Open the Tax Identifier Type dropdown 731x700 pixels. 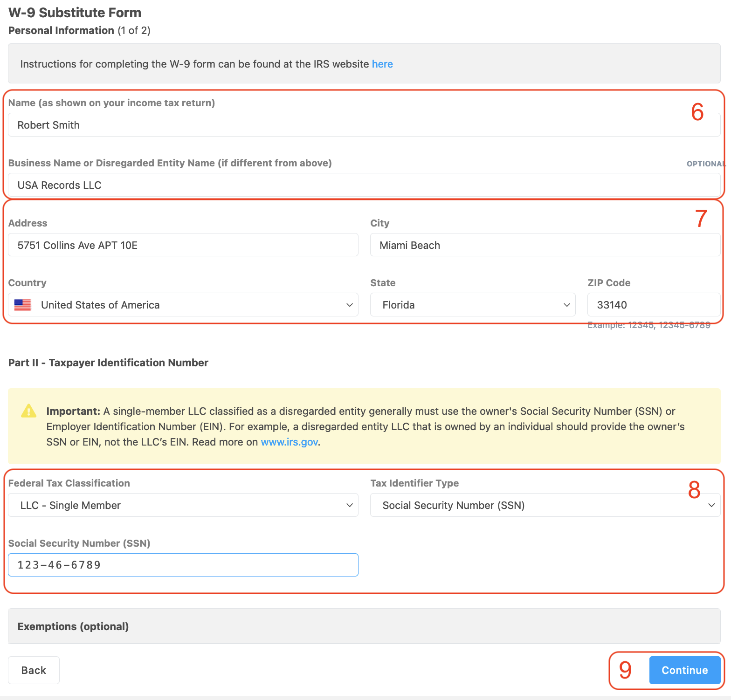(x=545, y=505)
